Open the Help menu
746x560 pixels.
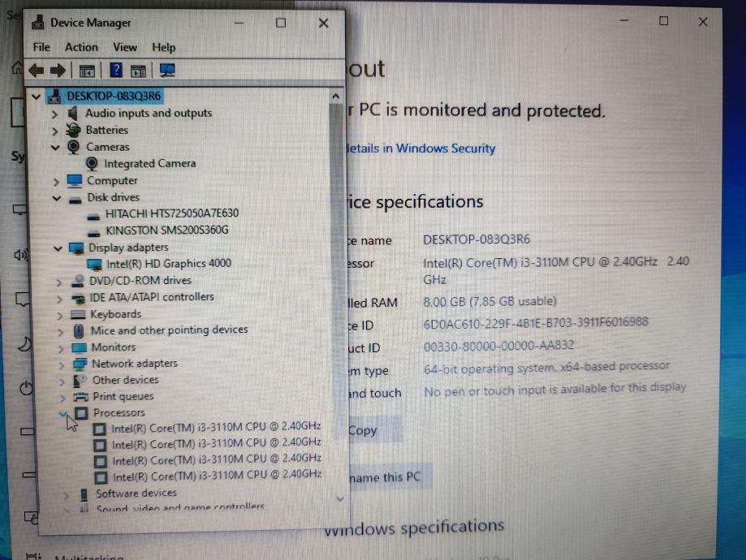coord(164,48)
